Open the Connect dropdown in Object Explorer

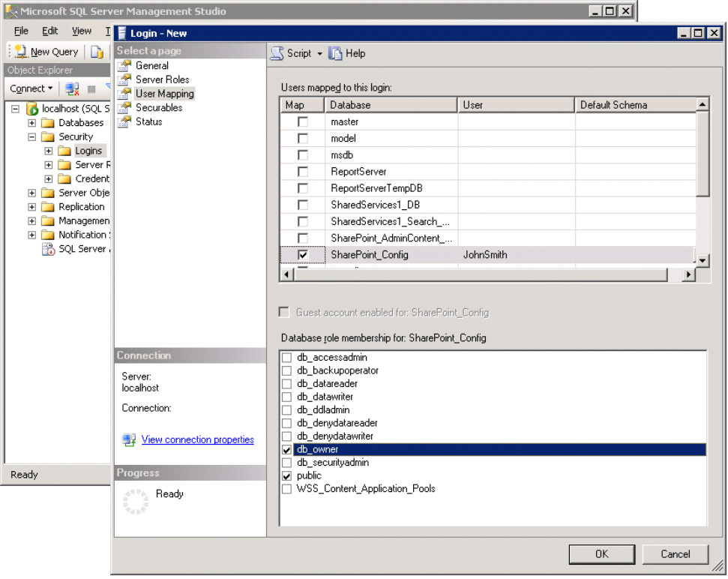pos(31,88)
